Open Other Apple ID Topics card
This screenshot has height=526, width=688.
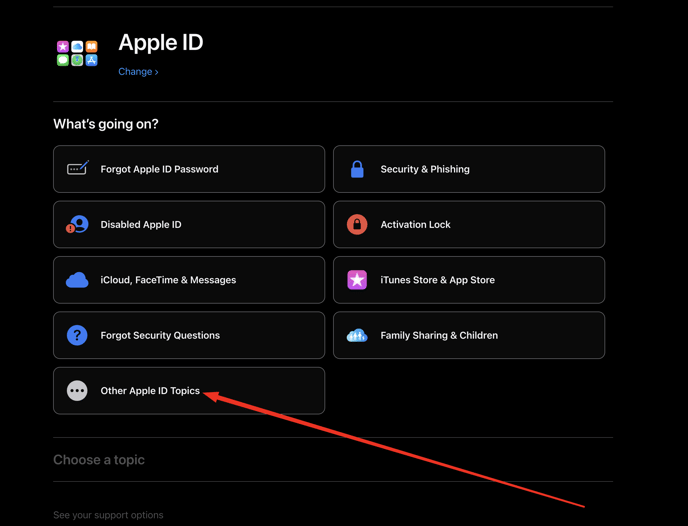189,390
